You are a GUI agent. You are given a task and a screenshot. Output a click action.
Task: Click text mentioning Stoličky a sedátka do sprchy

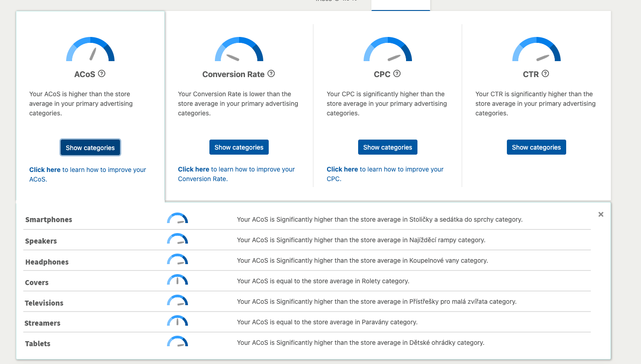(380, 219)
